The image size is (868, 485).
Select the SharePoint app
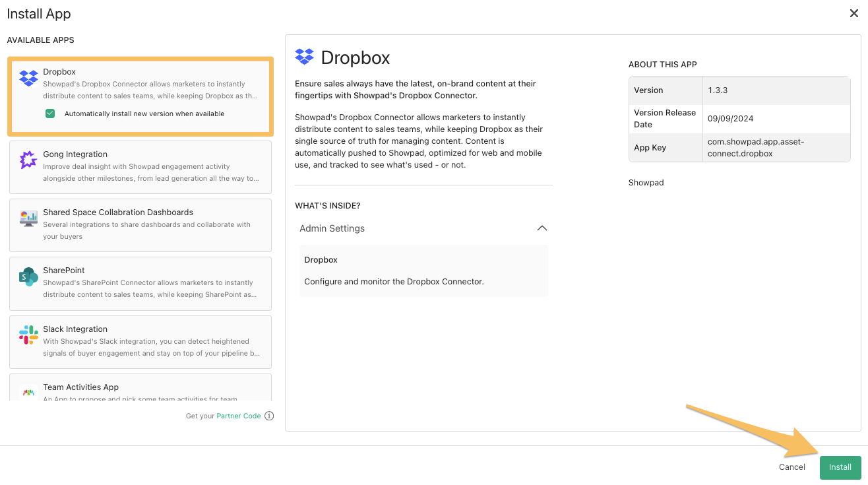(140, 283)
